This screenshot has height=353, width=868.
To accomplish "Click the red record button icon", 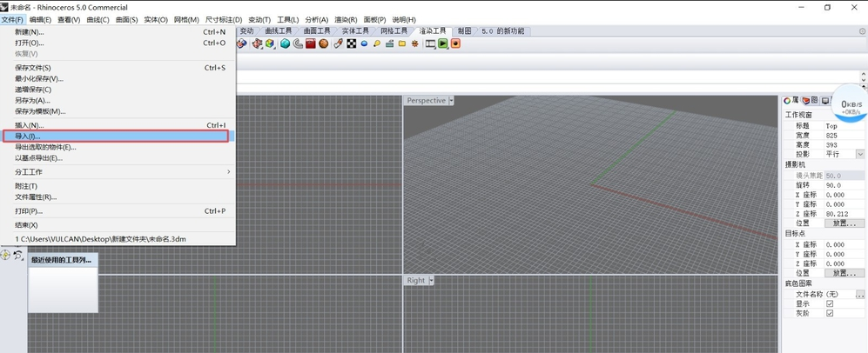I will tap(455, 43).
